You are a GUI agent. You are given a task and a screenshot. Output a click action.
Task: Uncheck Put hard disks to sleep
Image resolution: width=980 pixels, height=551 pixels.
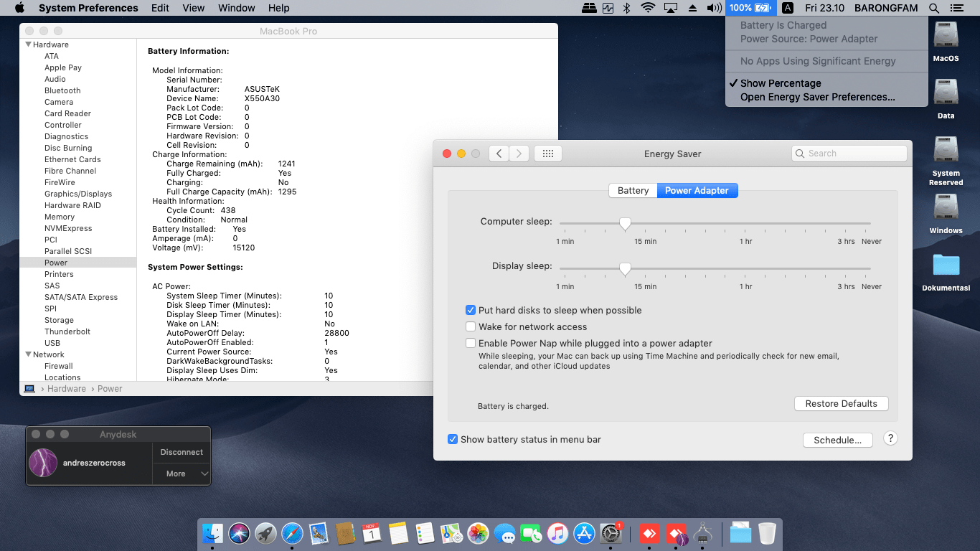point(471,310)
